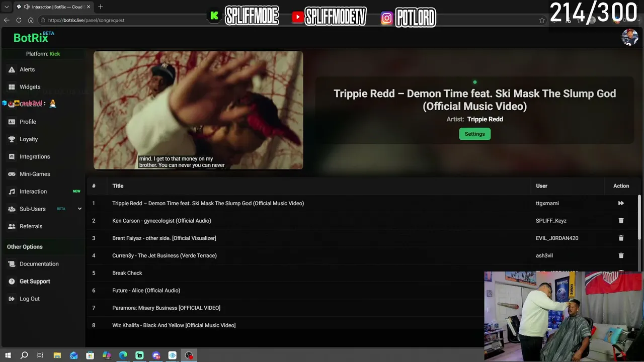Image resolution: width=644 pixels, height=362 pixels.
Task: Open the Documentation link
Action: (x=39, y=264)
